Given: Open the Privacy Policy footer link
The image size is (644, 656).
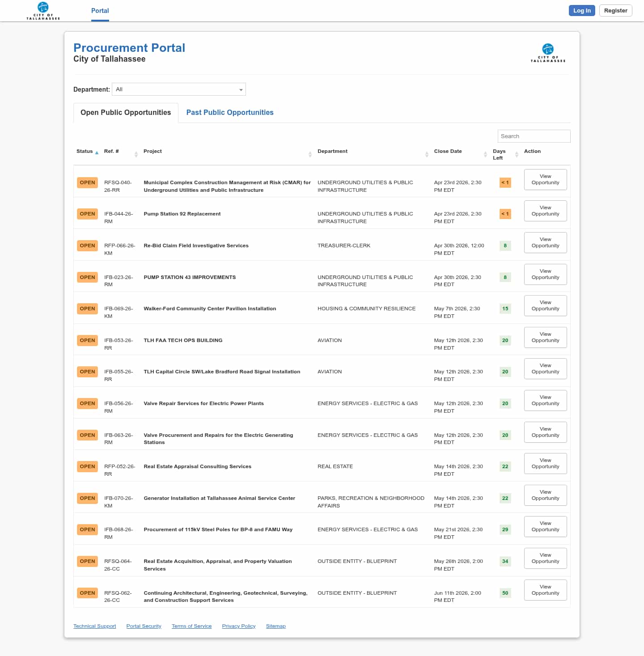Looking at the screenshot, I should [x=238, y=626].
